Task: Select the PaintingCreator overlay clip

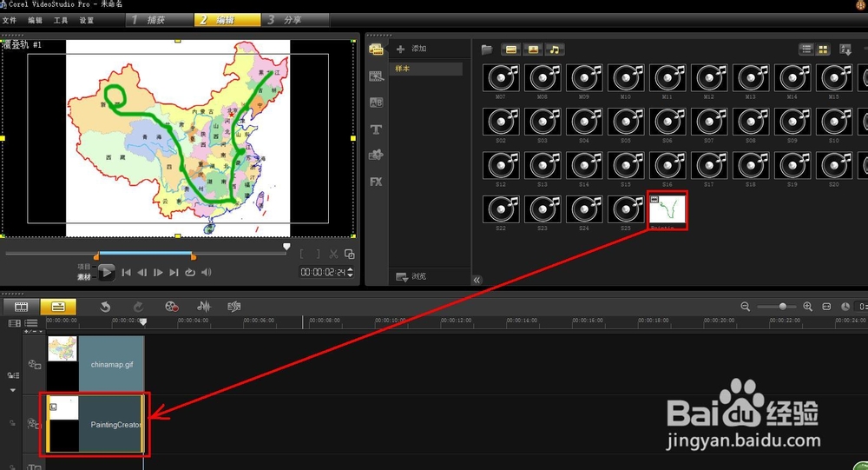Action: coord(95,424)
